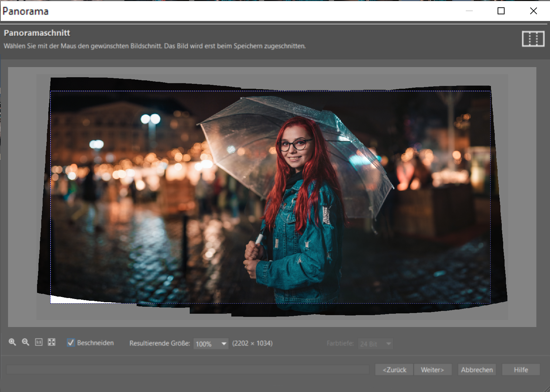Proceed with the Weiter> button
550x392 pixels.
tap(433, 370)
